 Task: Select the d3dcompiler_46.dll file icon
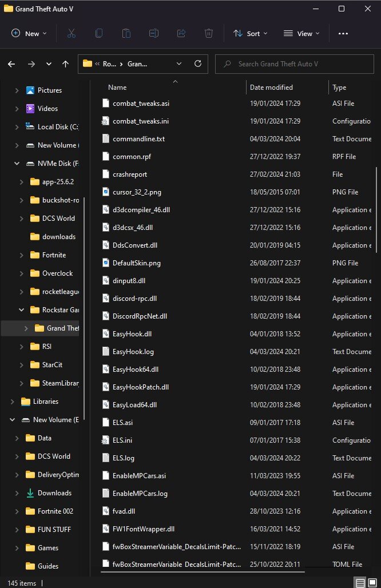[106, 209]
